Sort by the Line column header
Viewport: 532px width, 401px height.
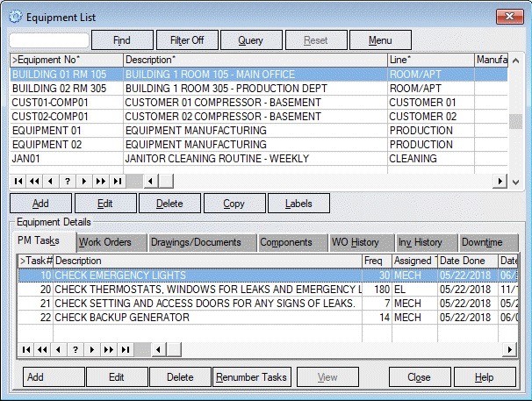pos(430,60)
